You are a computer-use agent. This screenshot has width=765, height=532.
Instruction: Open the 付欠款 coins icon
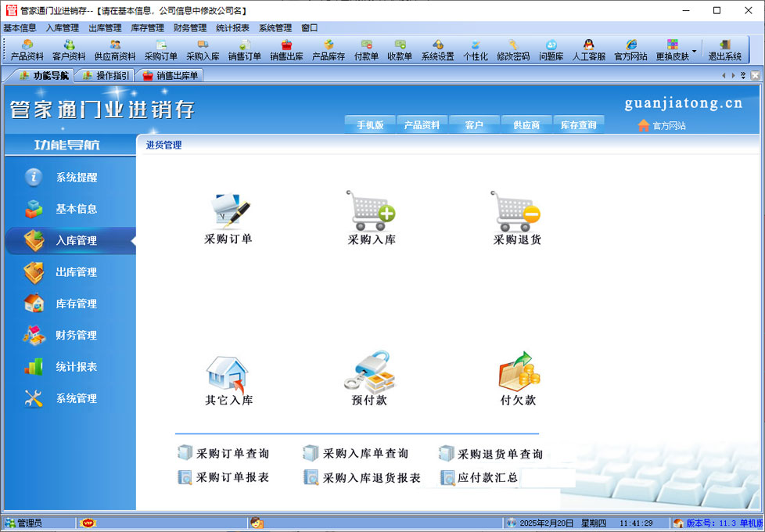click(x=517, y=372)
